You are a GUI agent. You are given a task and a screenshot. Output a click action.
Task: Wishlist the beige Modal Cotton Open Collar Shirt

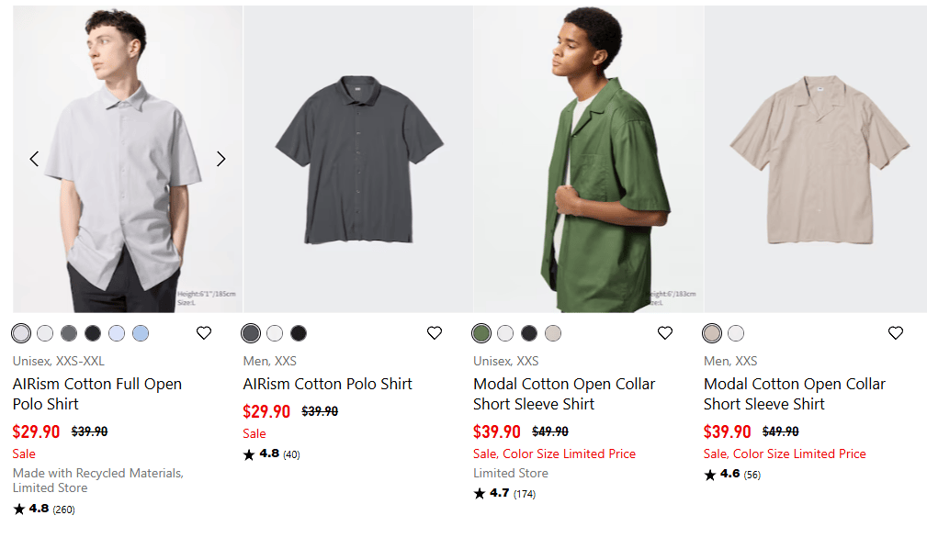point(896,333)
